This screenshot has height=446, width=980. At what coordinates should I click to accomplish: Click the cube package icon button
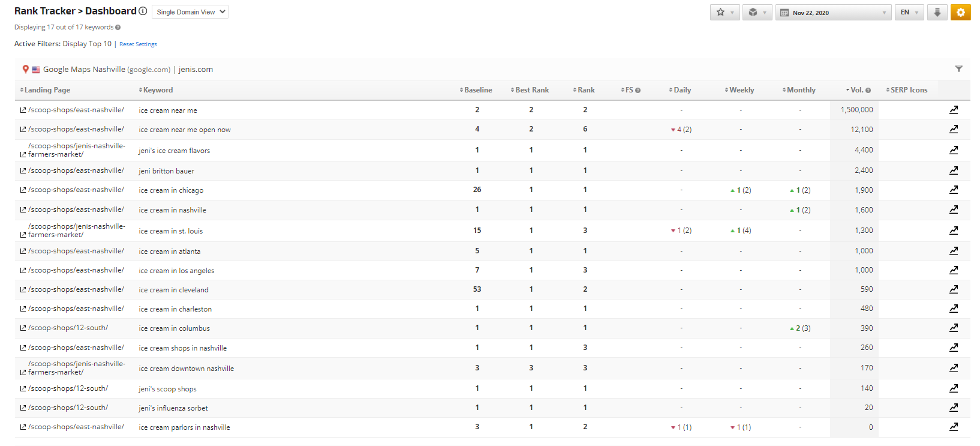(757, 12)
